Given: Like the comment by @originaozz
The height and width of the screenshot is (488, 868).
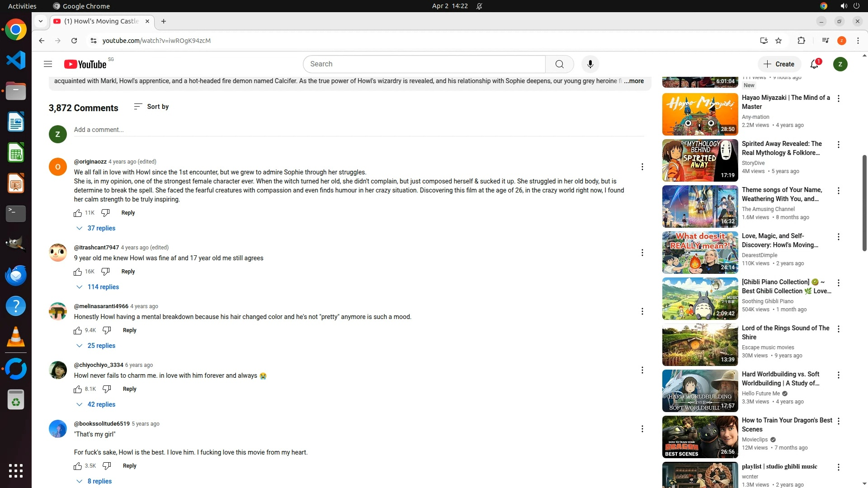Looking at the screenshot, I should [78, 213].
